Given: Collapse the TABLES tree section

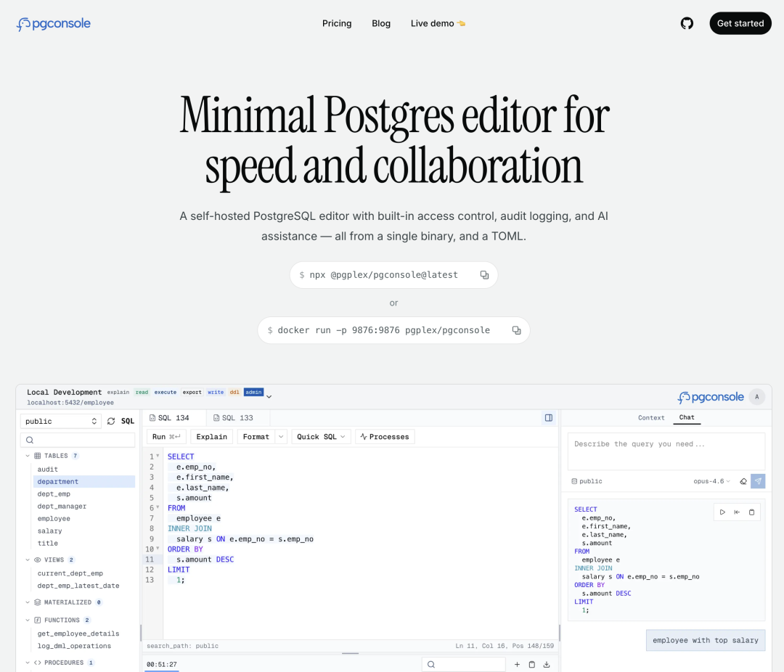Looking at the screenshot, I should pyautogui.click(x=28, y=456).
